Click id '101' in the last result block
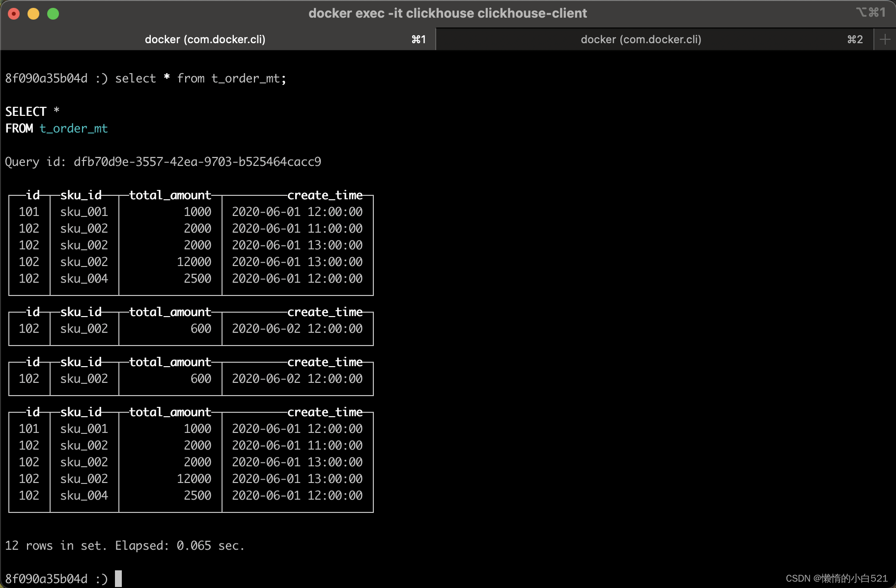896x588 pixels. pyautogui.click(x=29, y=429)
